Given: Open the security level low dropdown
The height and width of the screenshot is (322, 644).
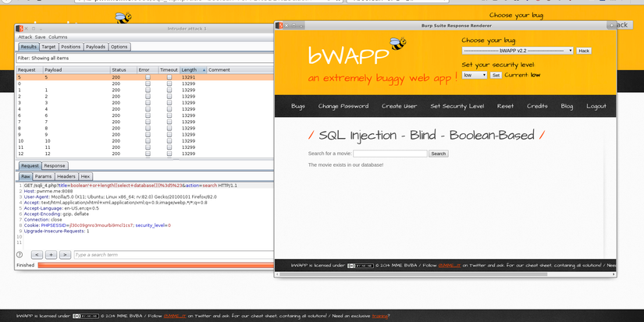Looking at the screenshot, I should [475, 75].
